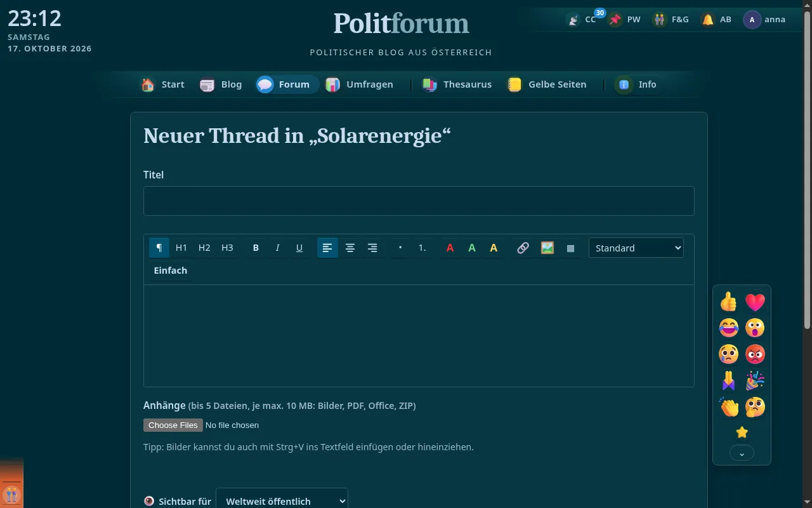Click the star emoji
Viewport: 812px width, 508px height.
742,432
